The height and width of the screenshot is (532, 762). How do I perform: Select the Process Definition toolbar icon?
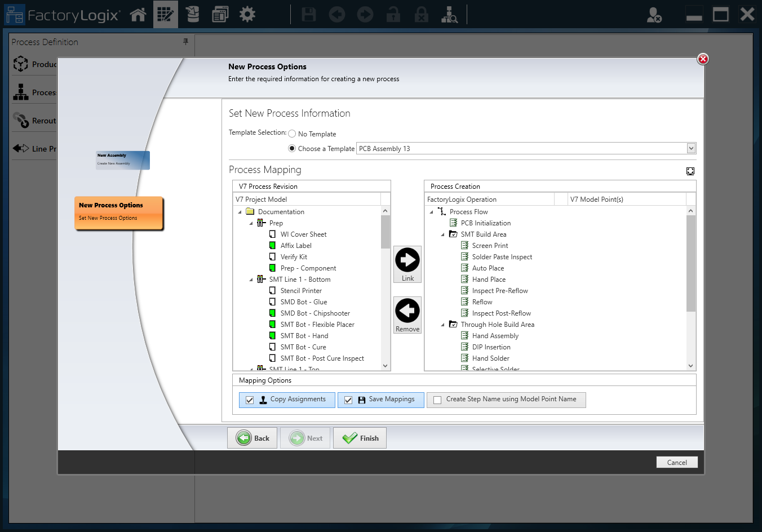pos(165,14)
